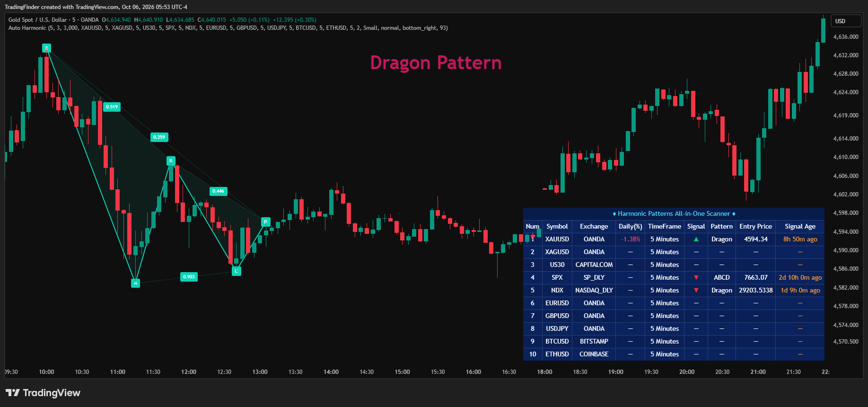The height and width of the screenshot is (407, 868).
Task: Select the D point marker on the chart
Action: click(x=266, y=222)
